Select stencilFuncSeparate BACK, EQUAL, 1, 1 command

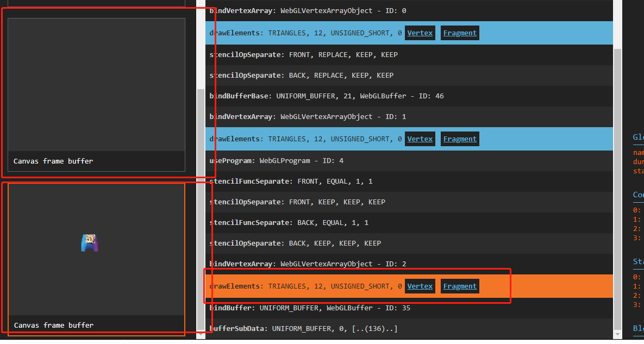point(409,222)
